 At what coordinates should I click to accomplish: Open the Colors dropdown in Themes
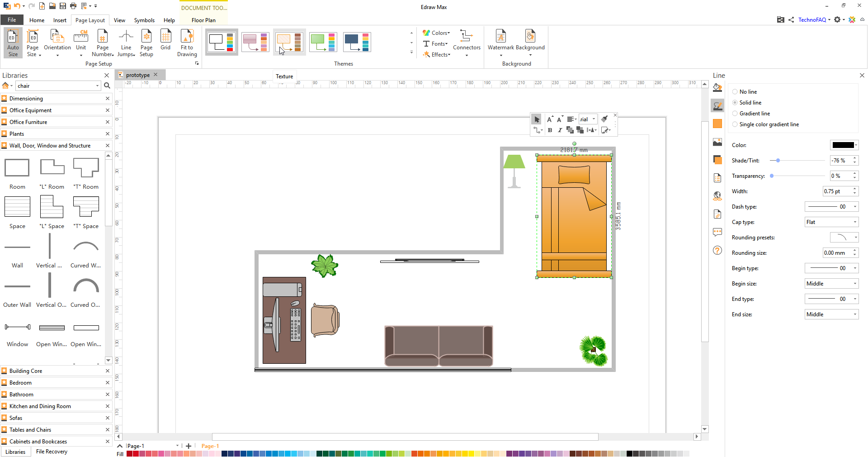[x=436, y=32]
